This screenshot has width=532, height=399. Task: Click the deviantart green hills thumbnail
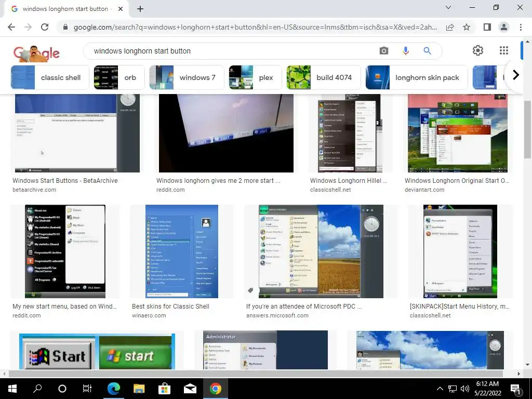458,134
